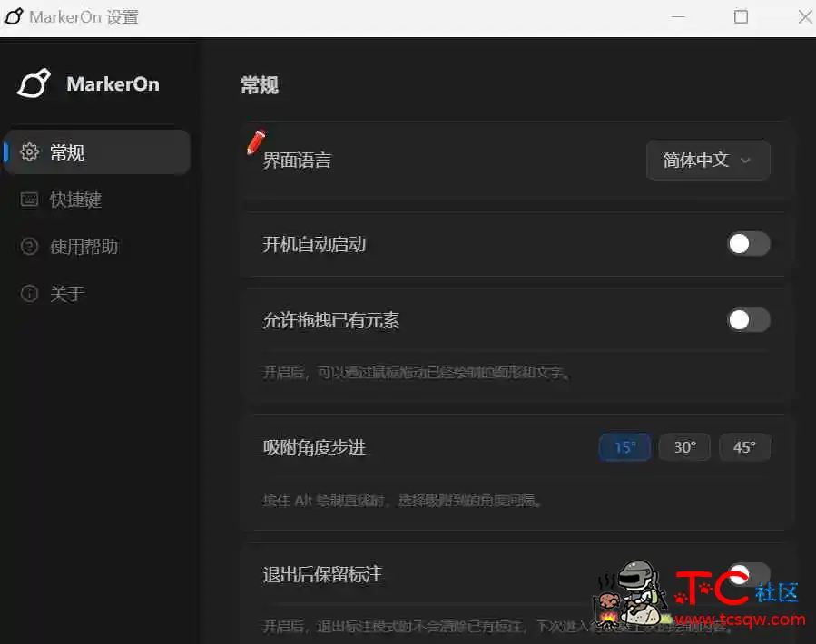Click the 常规 page heading
Screen dimensions: 816x644
260,84
